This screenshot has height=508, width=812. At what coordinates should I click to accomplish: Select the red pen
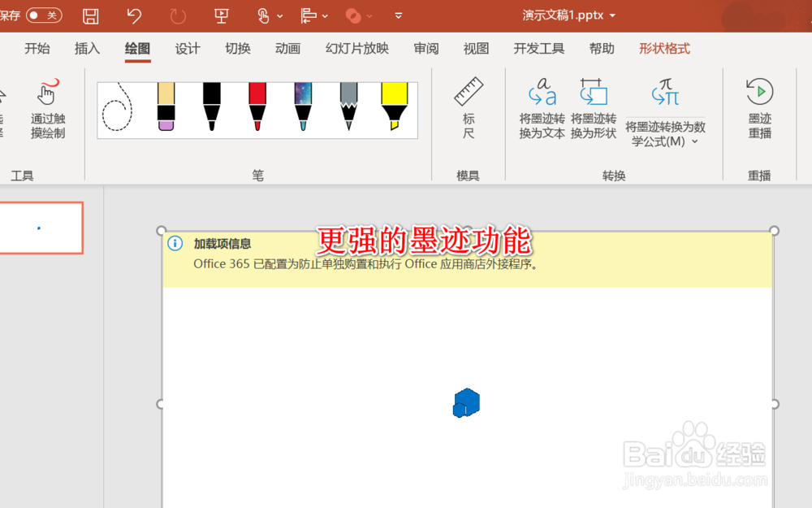(257, 106)
